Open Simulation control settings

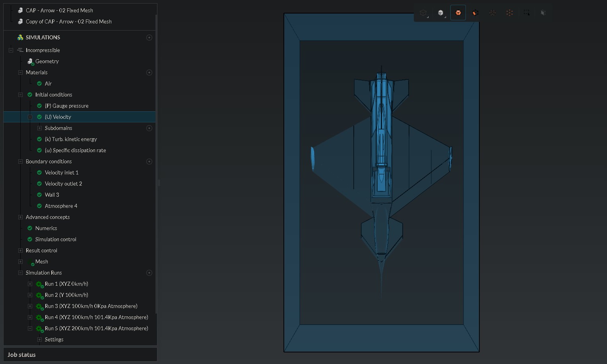point(56,239)
